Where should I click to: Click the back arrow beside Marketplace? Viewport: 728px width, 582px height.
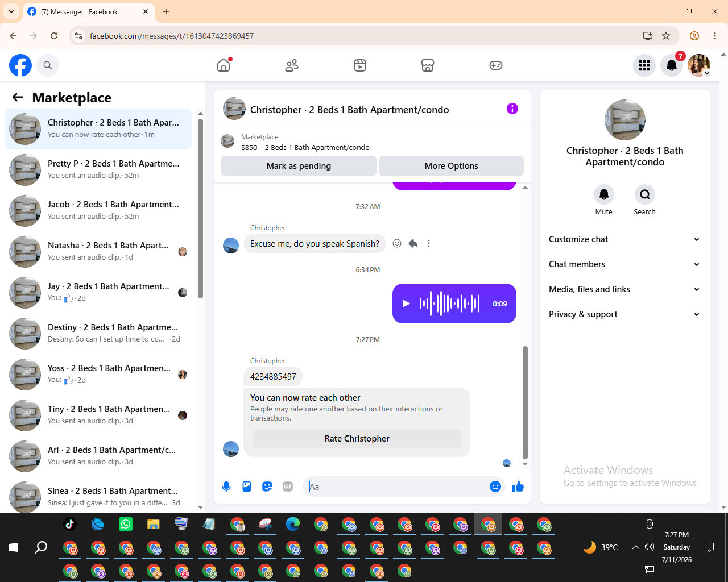18,98
